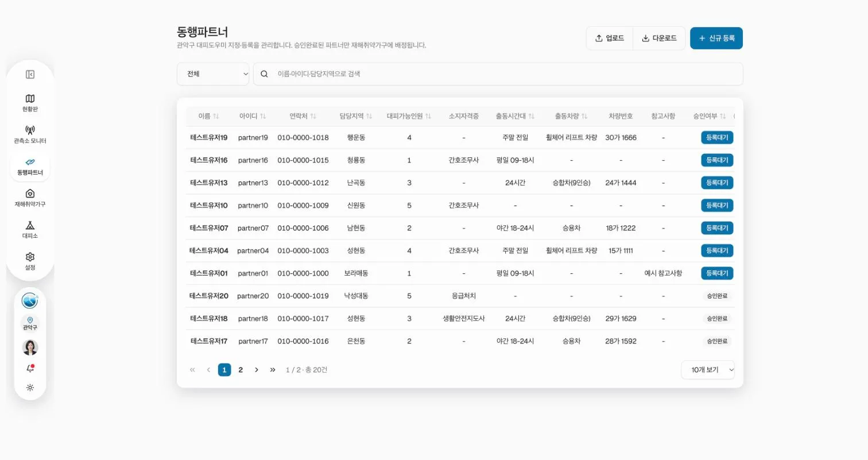Screen dimensions: 868x460
Task: Go to page 2 of the table
Action: (241, 370)
